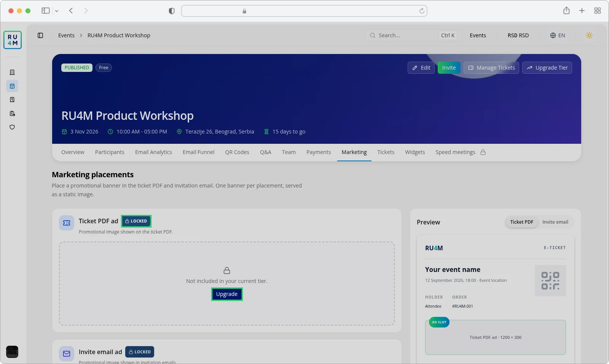The width and height of the screenshot is (609, 364).
Task: Open the Tickets tab
Action: (x=386, y=152)
